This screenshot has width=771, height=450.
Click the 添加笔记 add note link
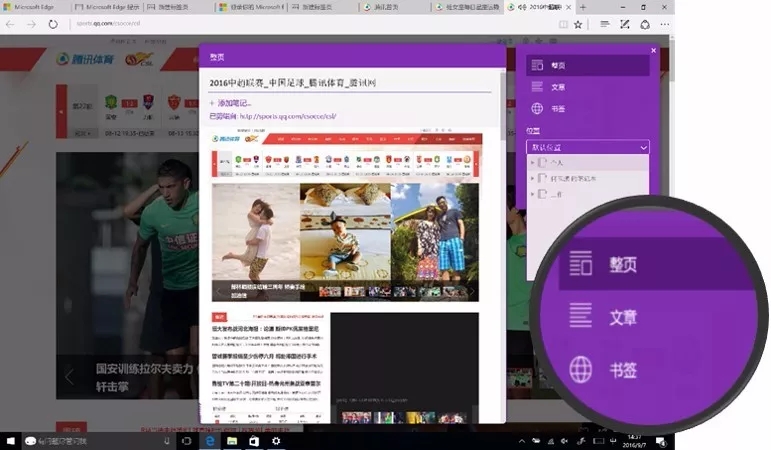230,103
